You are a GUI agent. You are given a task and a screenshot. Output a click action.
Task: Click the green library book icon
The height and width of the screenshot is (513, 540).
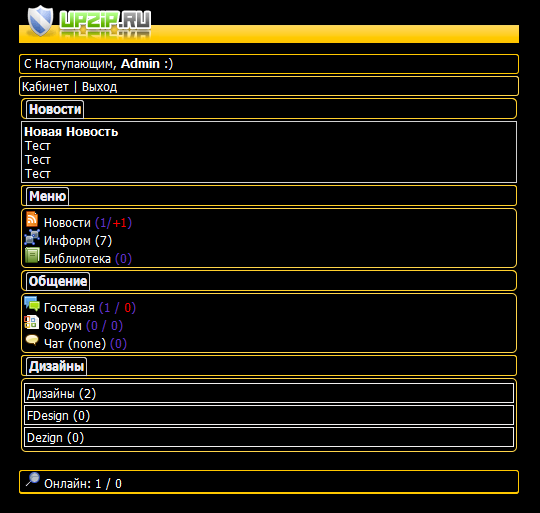click(32, 255)
